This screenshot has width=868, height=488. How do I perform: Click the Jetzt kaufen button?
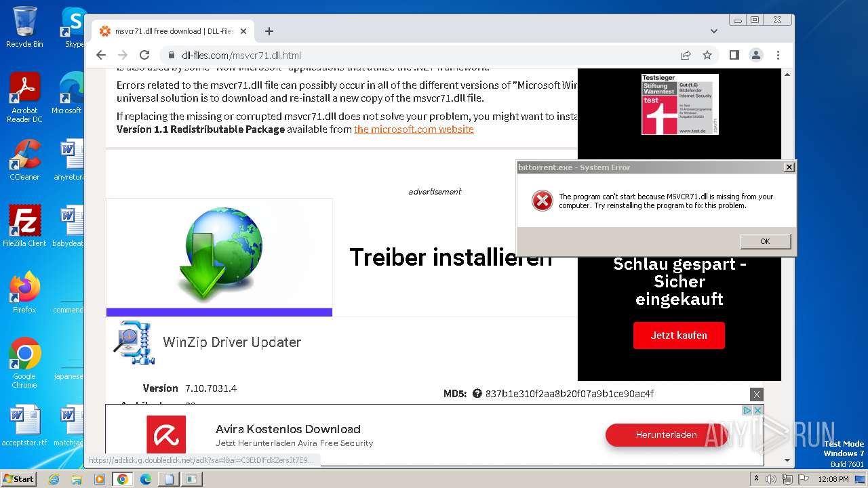pos(679,335)
